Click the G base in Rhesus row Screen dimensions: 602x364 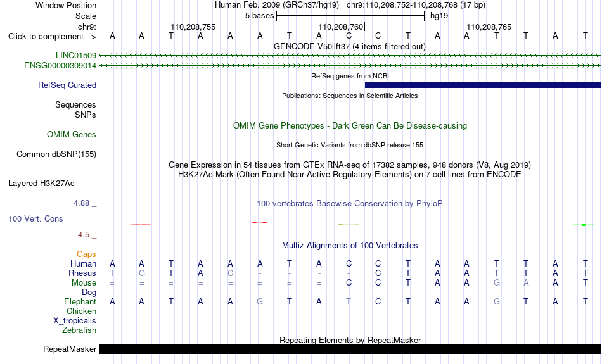142,273
